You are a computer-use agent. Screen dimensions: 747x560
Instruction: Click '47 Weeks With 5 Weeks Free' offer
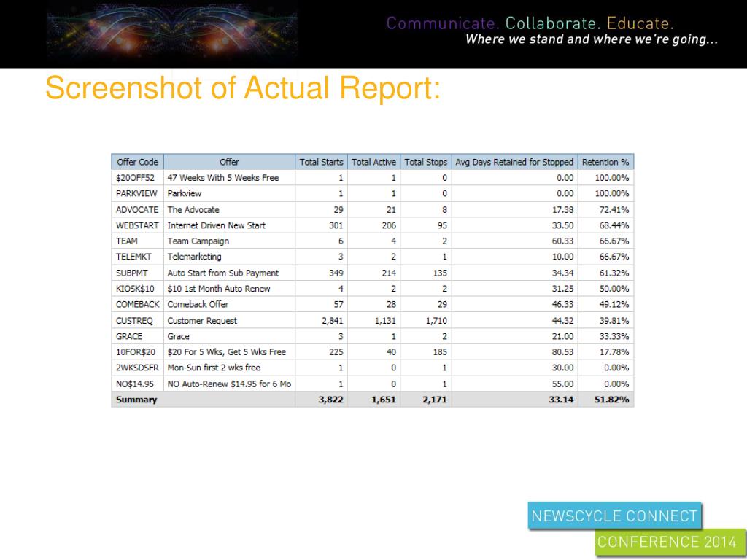pyautogui.click(x=223, y=178)
